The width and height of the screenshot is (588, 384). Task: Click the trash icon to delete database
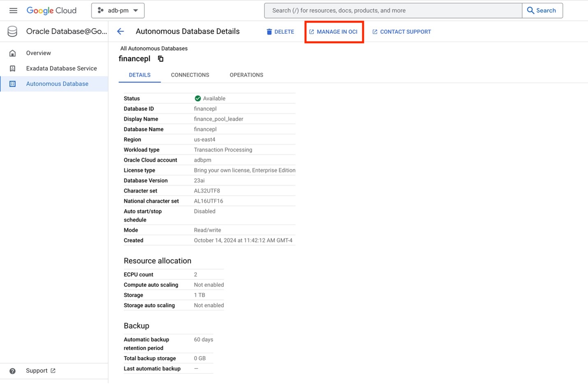click(x=269, y=32)
